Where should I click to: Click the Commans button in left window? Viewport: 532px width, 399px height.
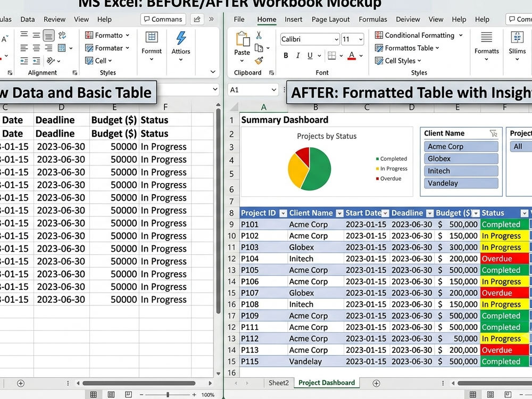[x=163, y=19]
